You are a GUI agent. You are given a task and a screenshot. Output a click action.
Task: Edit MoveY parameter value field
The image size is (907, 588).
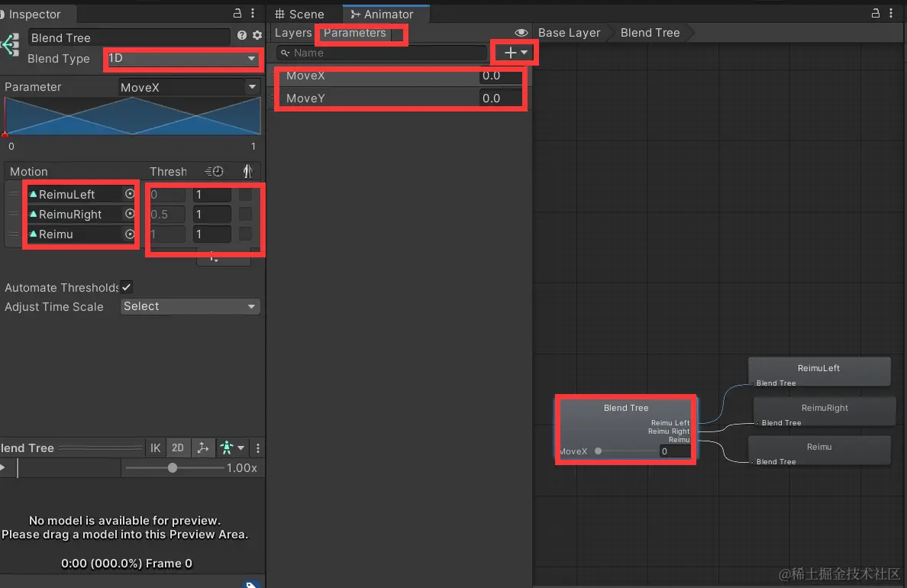(x=500, y=99)
